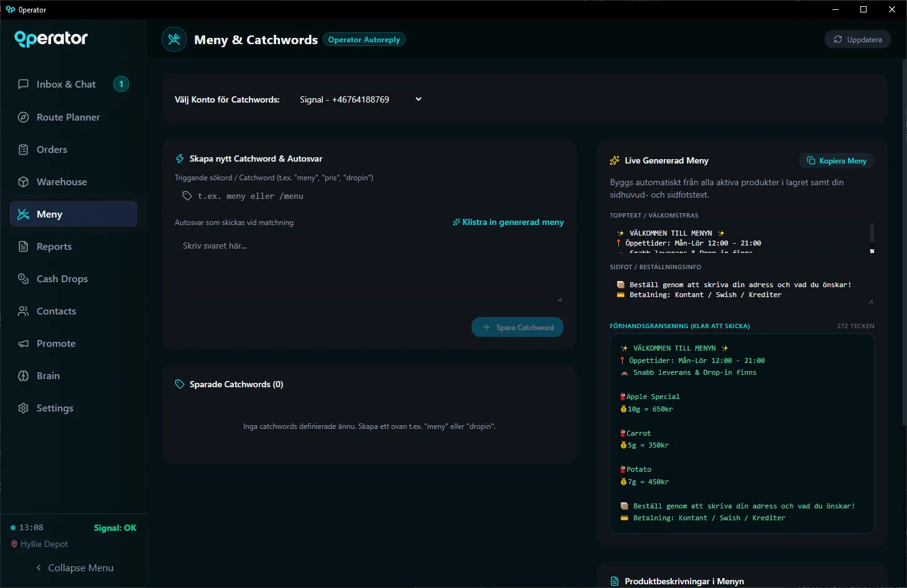Click Klistra in genererad meny link
This screenshot has height=588, width=907.
(508, 222)
